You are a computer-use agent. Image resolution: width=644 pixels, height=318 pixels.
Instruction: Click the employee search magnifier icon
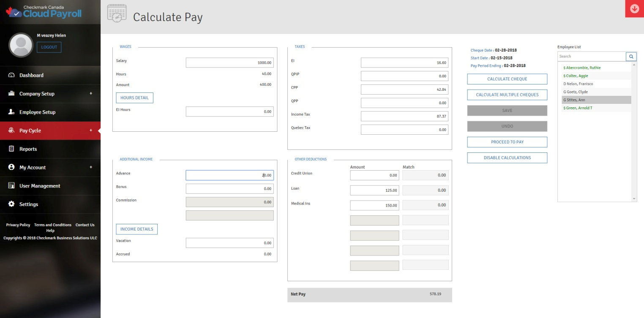(x=631, y=56)
